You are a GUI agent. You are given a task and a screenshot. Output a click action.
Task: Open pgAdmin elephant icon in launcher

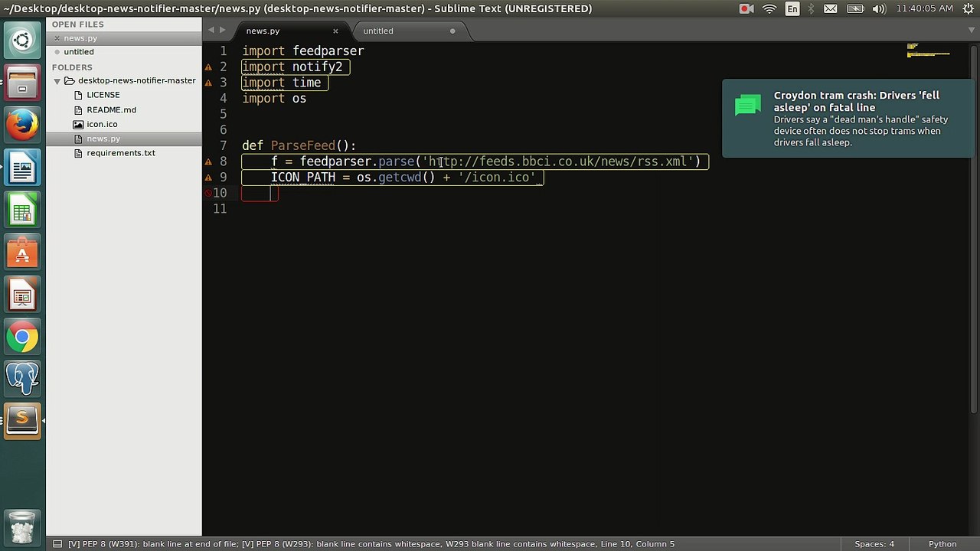tap(22, 378)
